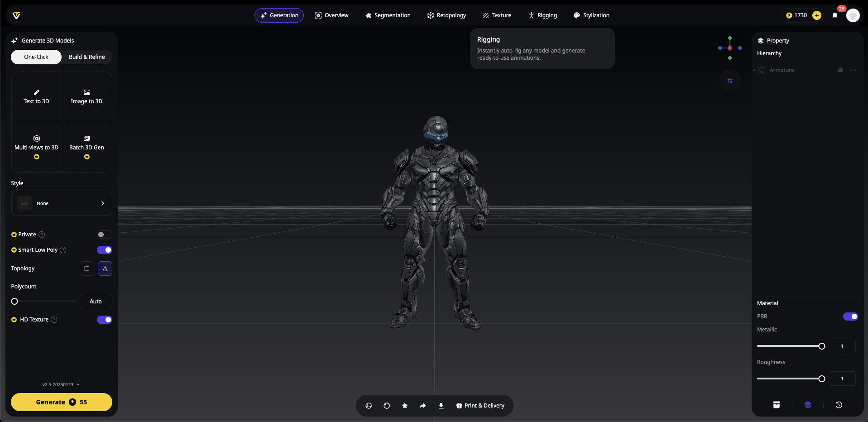Turn off the HD Texture switch
Viewport: 868px width, 422px height.
coord(104,320)
